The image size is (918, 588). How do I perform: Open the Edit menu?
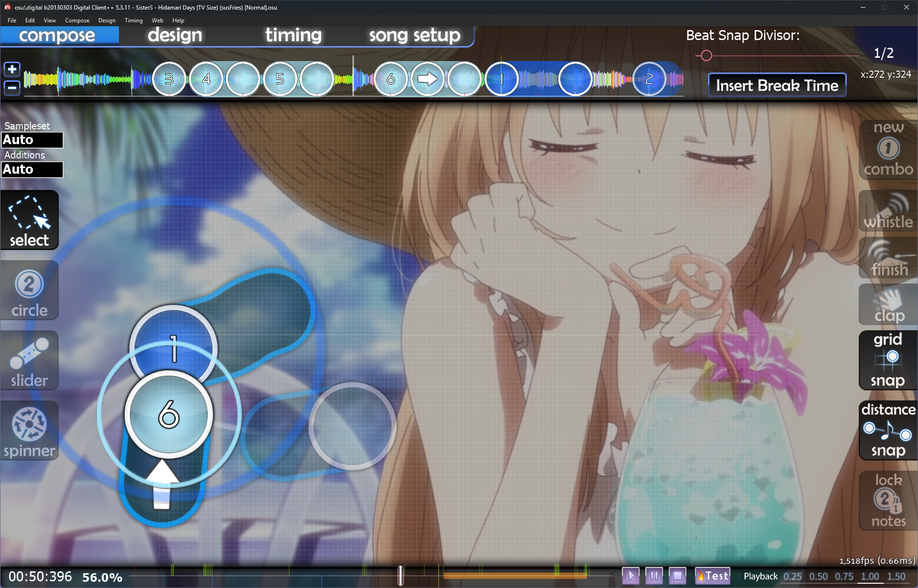coord(30,21)
